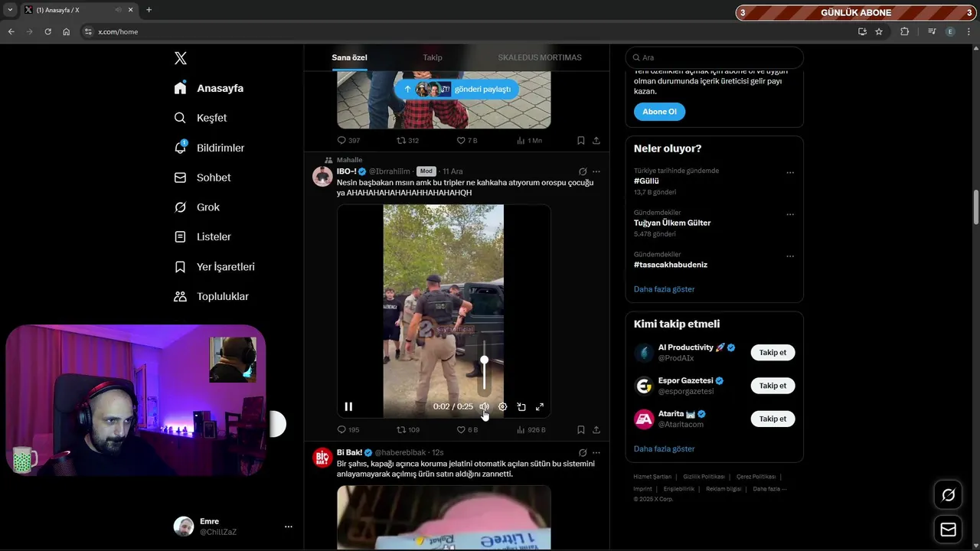Open browser tab search dropdown arrow
The width and height of the screenshot is (980, 551).
click(10, 10)
